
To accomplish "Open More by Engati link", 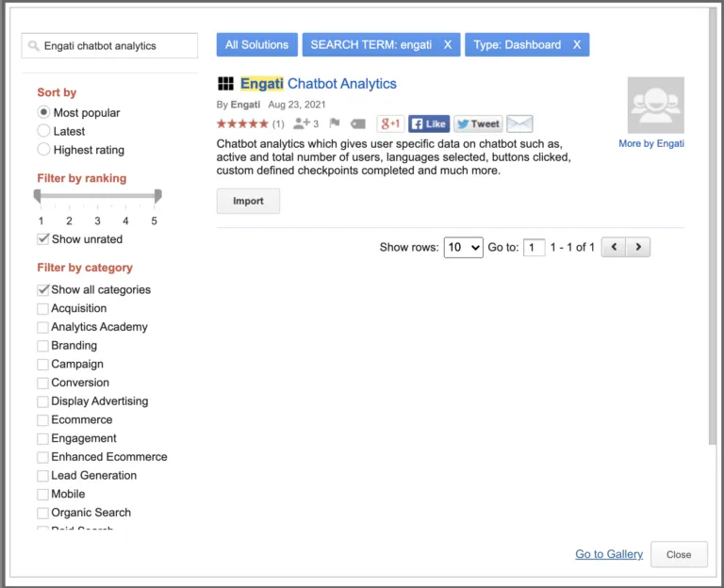I will point(651,143).
